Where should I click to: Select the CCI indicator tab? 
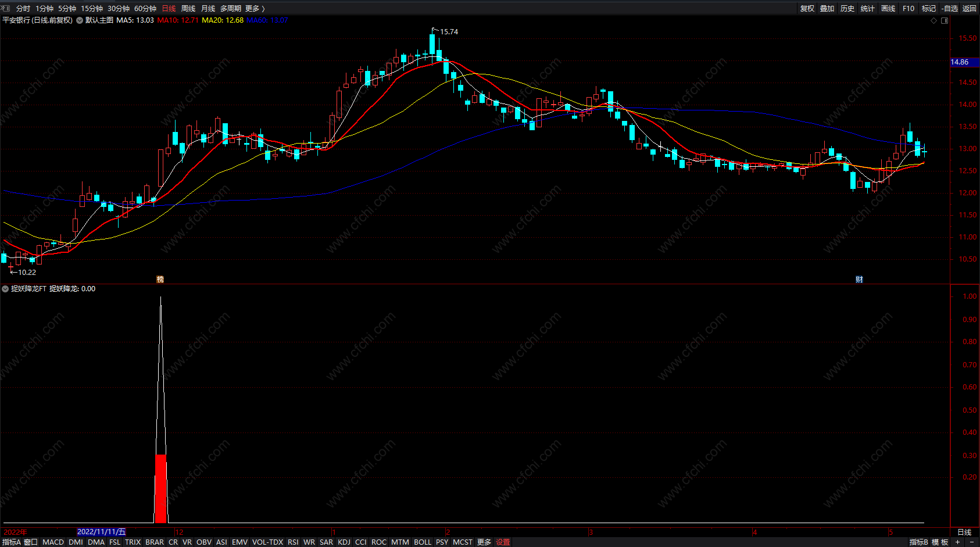361,542
